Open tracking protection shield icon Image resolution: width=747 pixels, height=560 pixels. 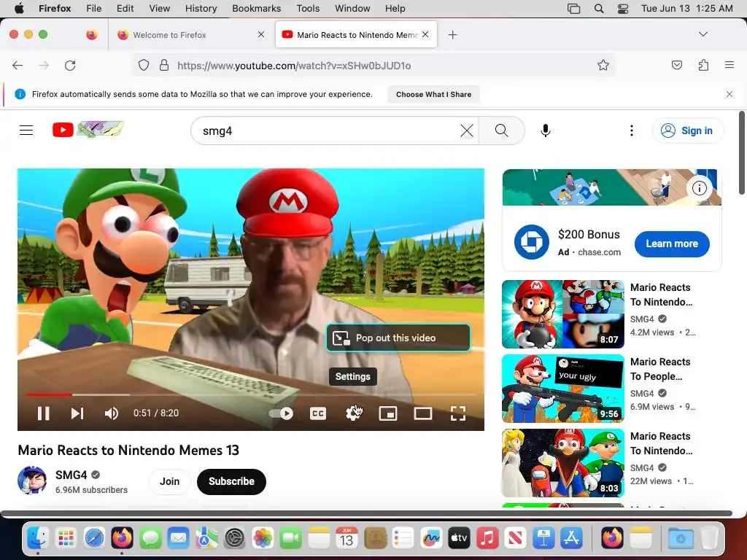tap(144, 65)
